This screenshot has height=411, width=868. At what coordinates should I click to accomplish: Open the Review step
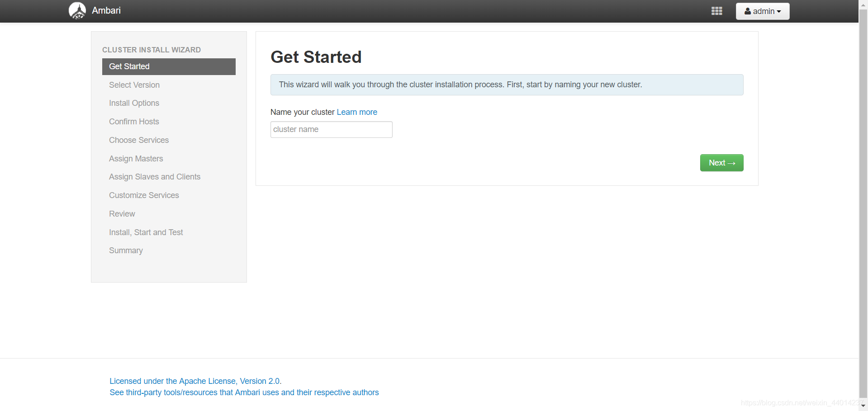(x=122, y=214)
